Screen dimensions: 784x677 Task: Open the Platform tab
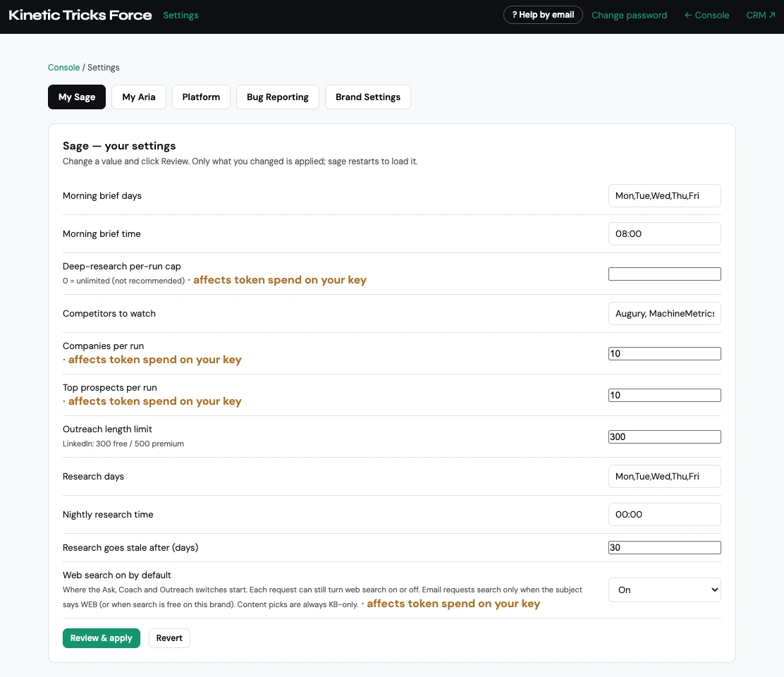201,97
